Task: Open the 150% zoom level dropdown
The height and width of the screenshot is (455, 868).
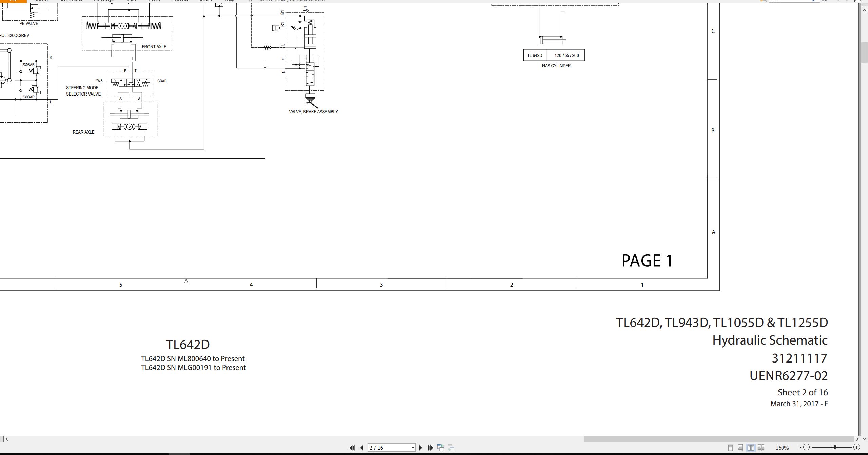Action: [x=800, y=448]
